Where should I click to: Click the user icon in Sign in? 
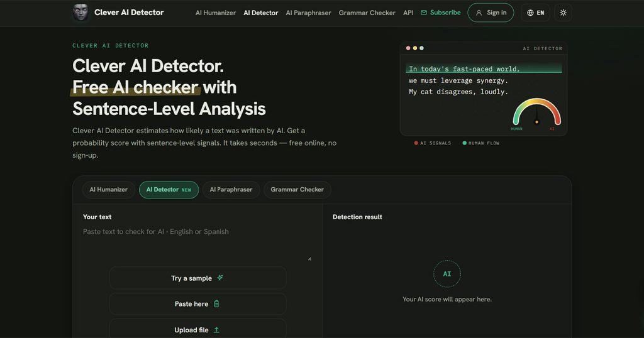point(479,13)
